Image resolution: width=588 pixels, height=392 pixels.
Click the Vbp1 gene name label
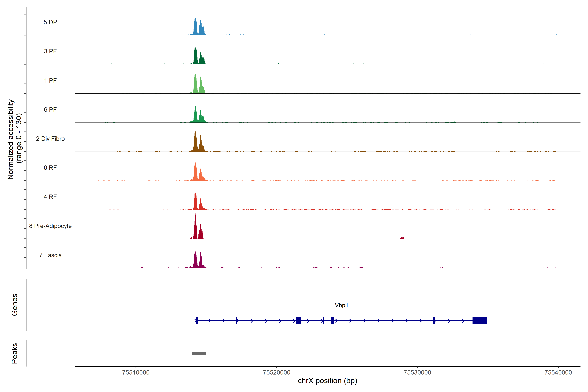341,305
